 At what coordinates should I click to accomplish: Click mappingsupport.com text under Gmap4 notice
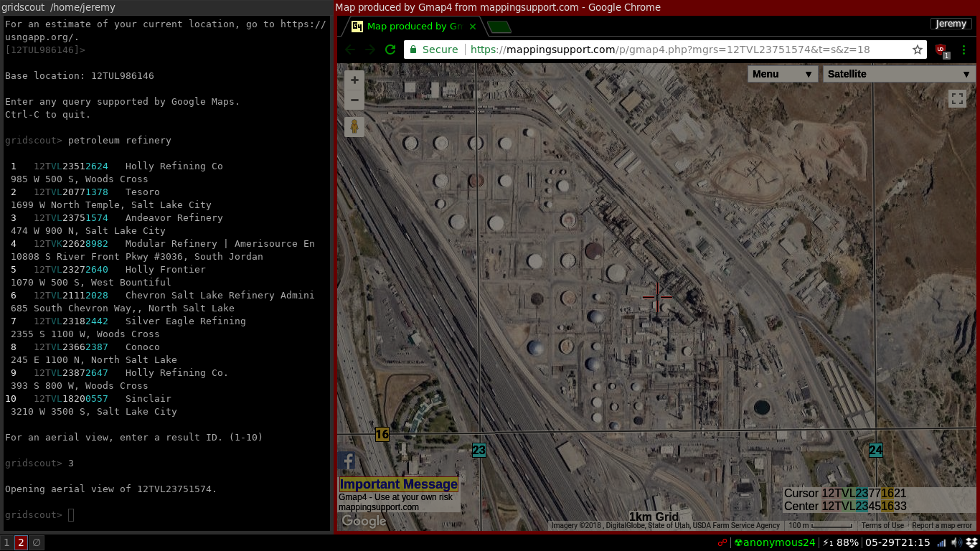tap(379, 507)
